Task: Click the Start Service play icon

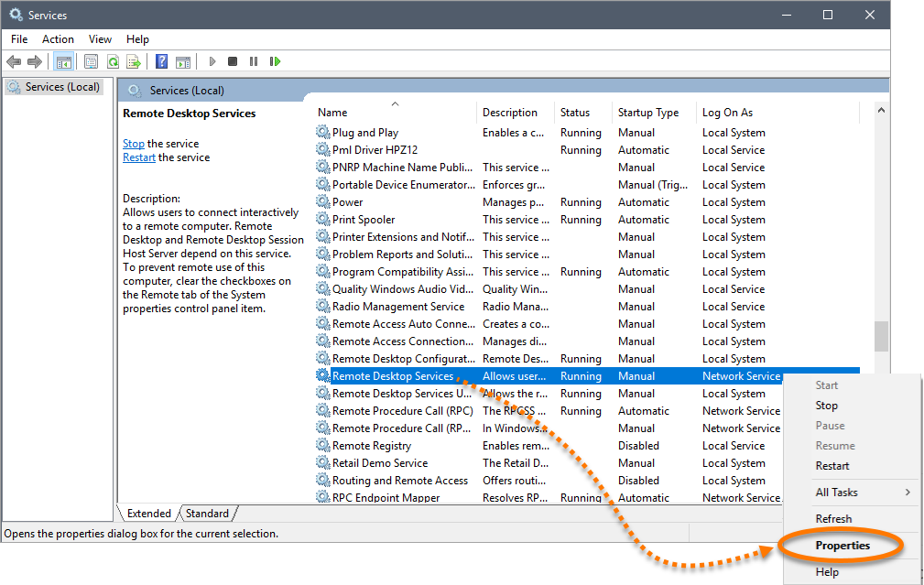Action: [x=212, y=61]
